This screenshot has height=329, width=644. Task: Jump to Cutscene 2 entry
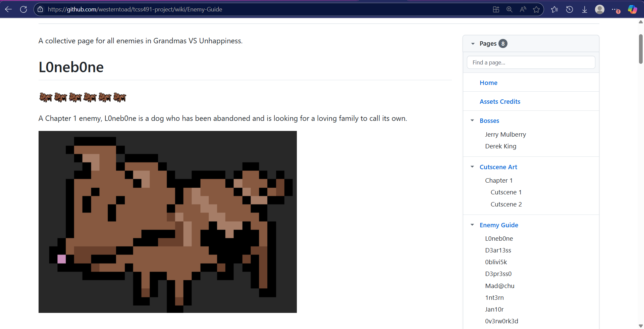(x=506, y=204)
